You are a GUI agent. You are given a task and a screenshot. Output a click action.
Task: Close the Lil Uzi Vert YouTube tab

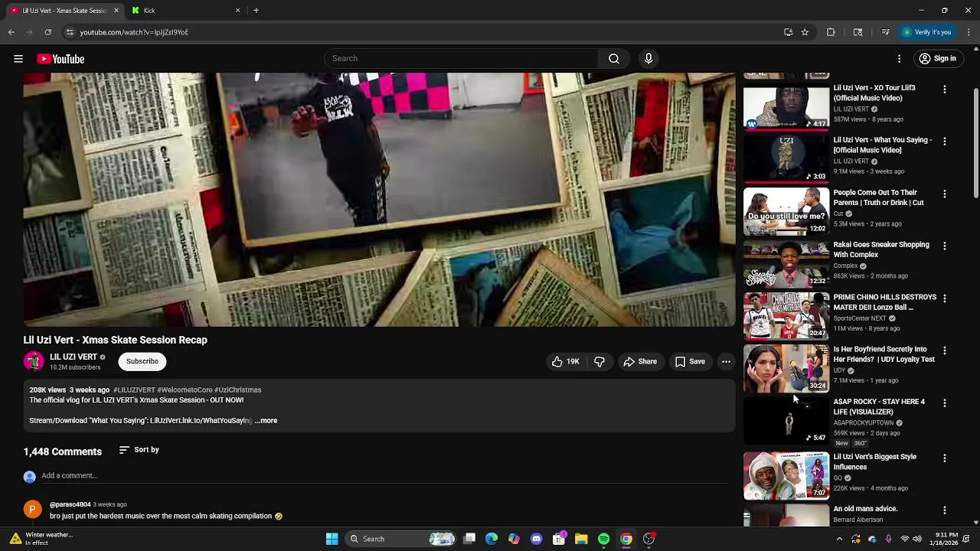(116, 11)
